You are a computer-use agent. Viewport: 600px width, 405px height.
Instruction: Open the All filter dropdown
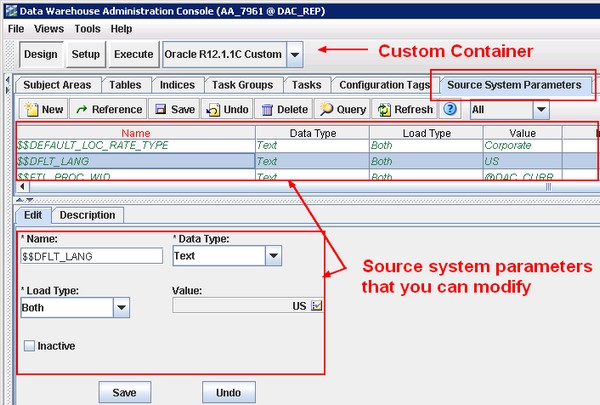point(541,109)
